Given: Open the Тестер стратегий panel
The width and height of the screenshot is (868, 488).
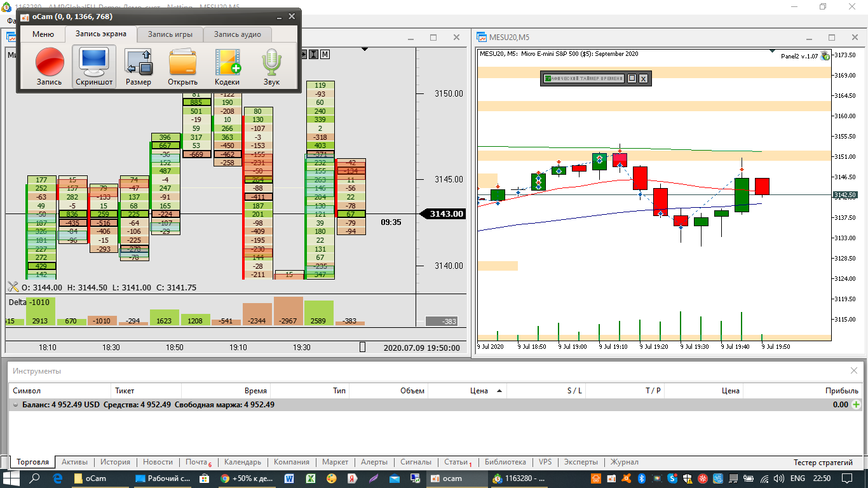Looking at the screenshot, I should [x=823, y=462].
